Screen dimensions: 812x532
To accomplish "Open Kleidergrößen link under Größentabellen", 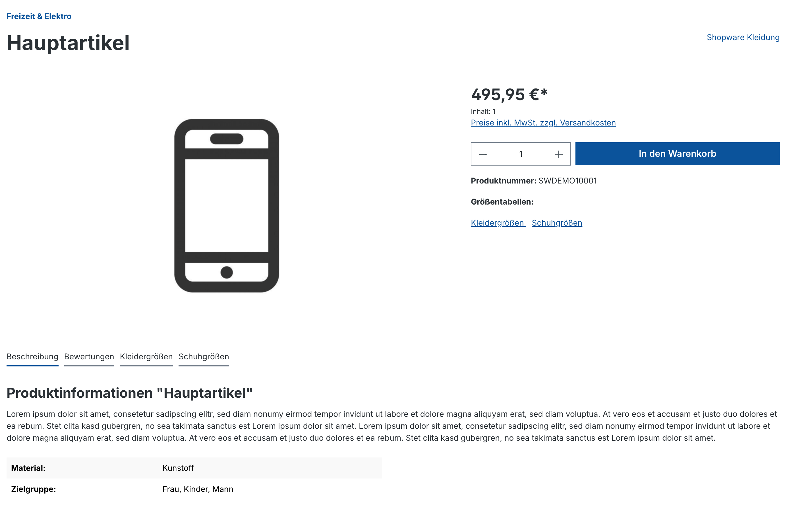I will 498,223.
